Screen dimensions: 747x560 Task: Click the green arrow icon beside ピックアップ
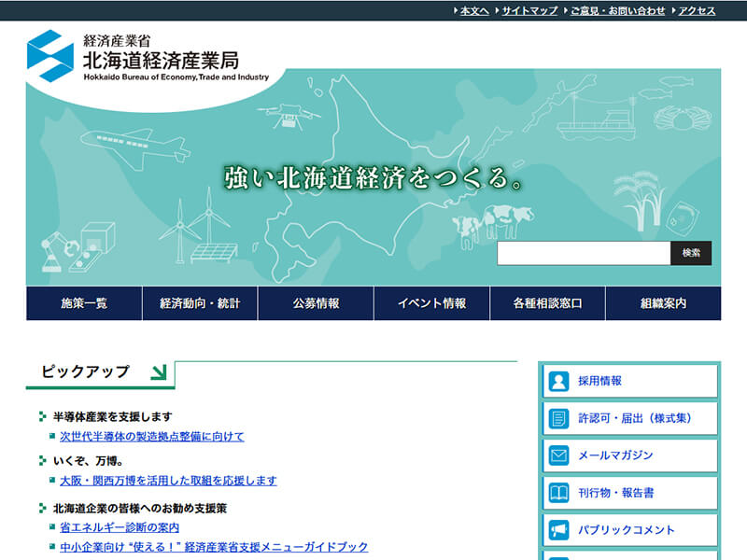pyautogui.click(x=158, y=372)
